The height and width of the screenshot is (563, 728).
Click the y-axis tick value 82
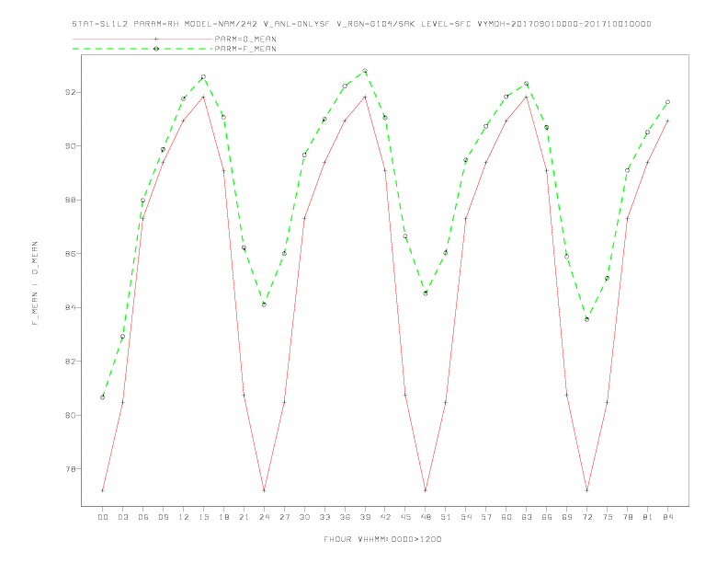point(70,362)
